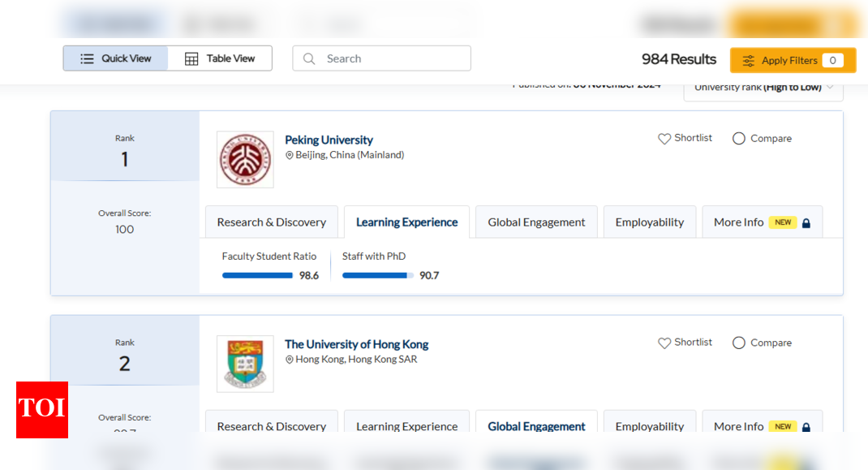Open Peking's Global Engagement tab
This screenshot has width=868, height=470.
[536, 222]
